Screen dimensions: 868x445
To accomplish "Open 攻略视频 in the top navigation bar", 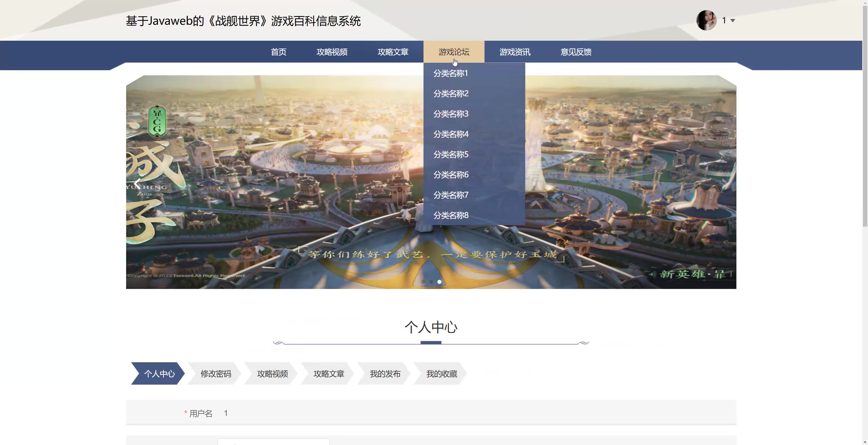I will pyautogui.click(x=332, y=52).
